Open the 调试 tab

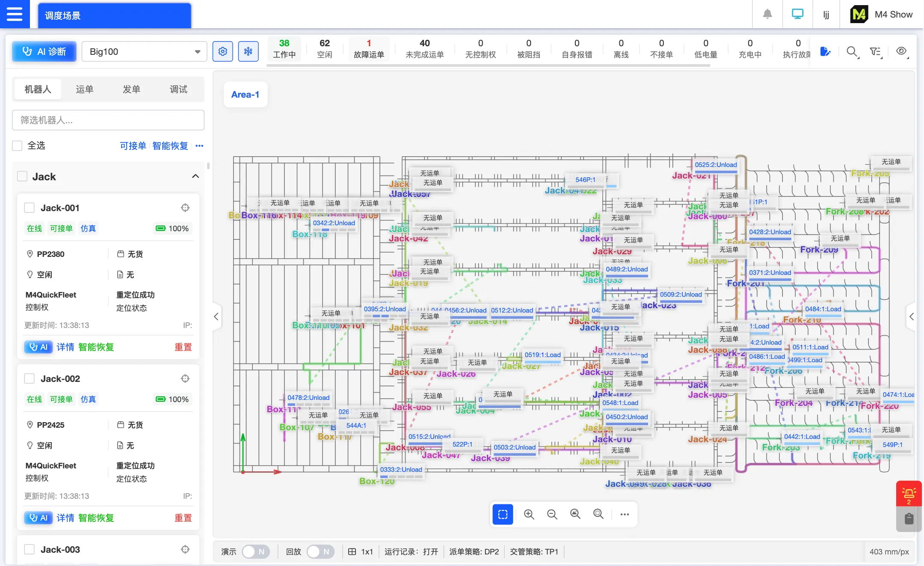[x=178, y=89]
